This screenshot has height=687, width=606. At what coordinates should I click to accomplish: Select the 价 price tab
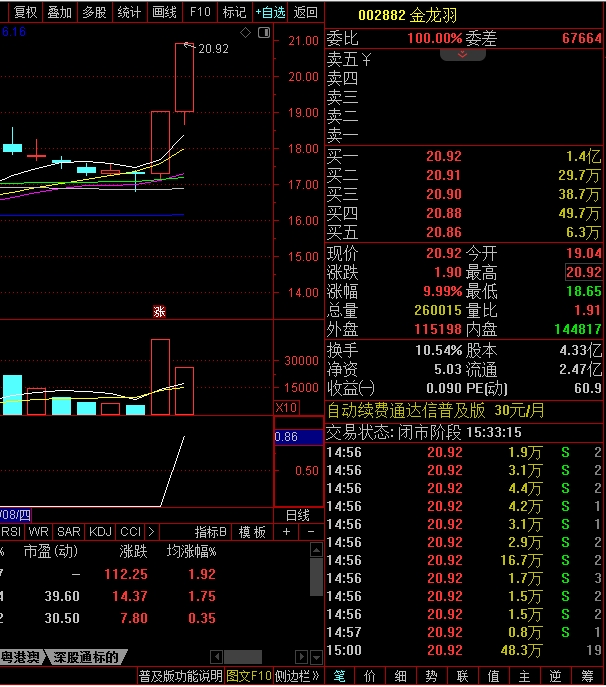point(369,676)
